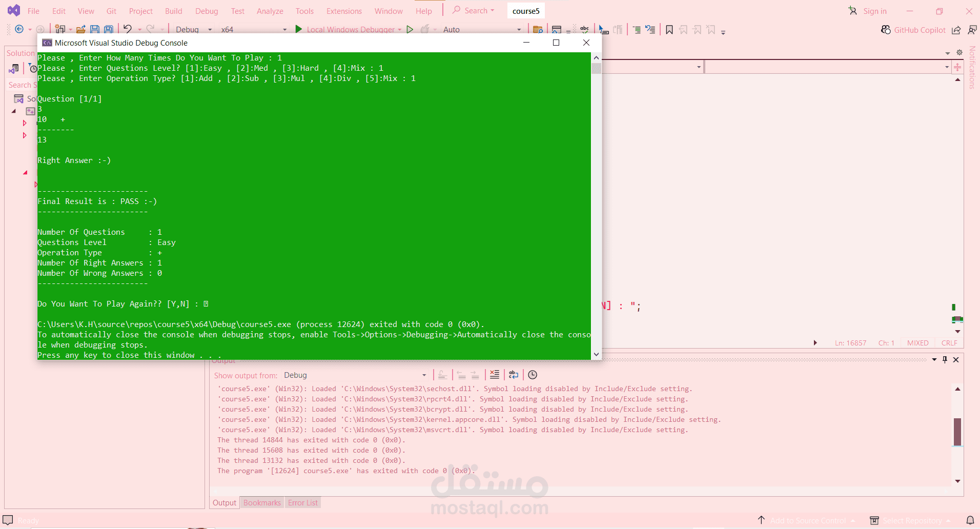Click the Output panel vertical scrollbar thumb
The image size is (980, 529).
[957, 432]
